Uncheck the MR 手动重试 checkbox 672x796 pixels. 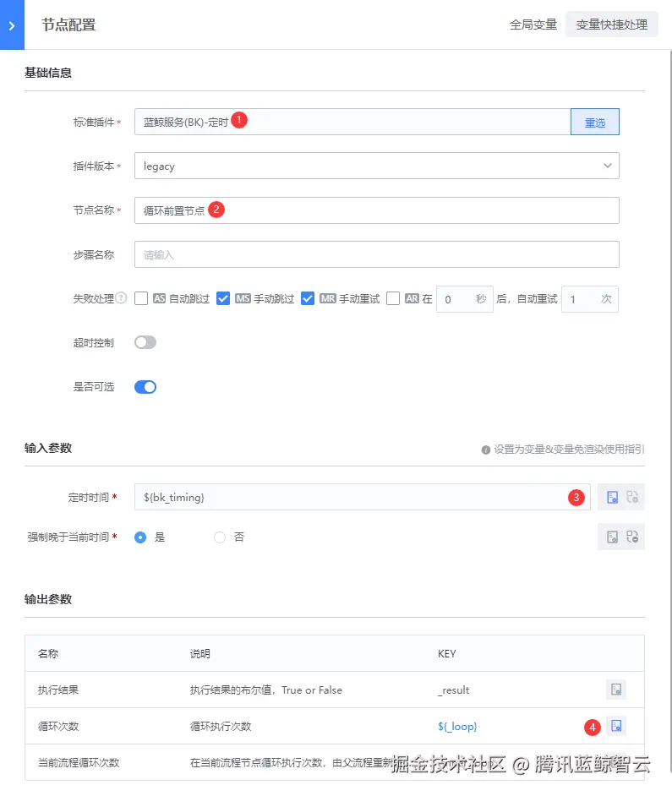(x=308, y=298)
